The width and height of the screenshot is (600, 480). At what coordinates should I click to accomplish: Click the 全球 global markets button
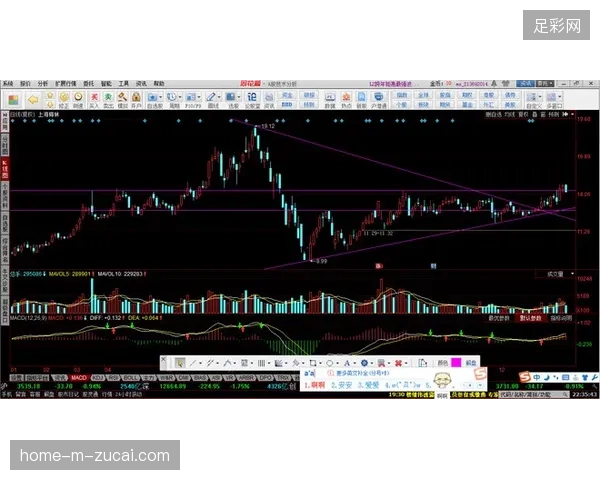pyautogui.click(x=423, y=95)
